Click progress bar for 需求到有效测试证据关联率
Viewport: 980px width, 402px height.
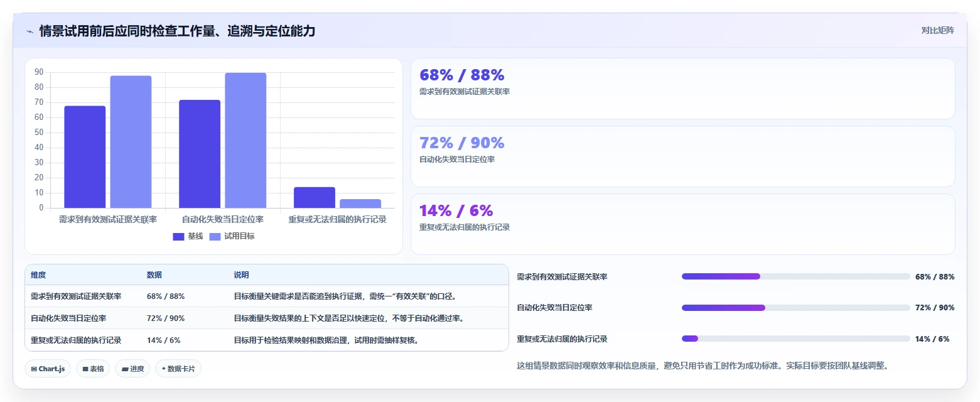point(796,276)
